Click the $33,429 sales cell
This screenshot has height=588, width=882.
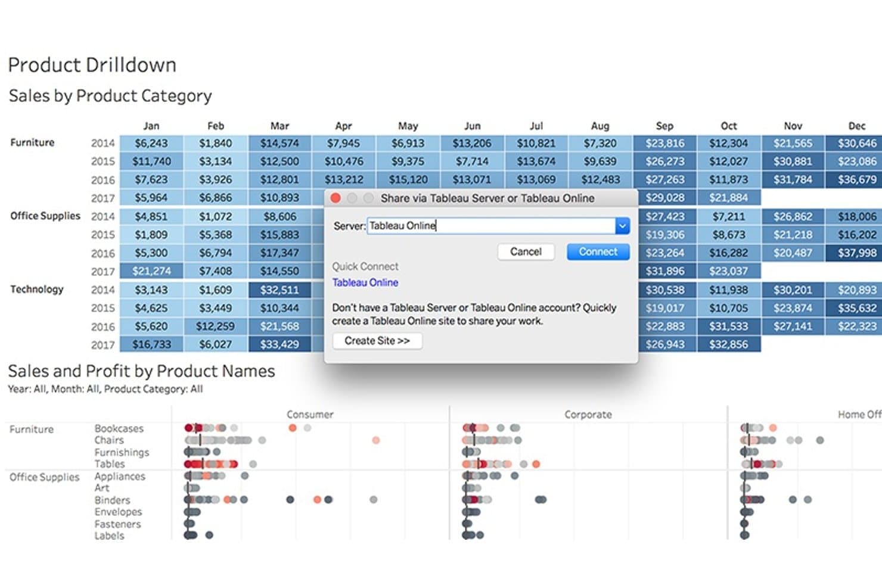pos(279,344)
